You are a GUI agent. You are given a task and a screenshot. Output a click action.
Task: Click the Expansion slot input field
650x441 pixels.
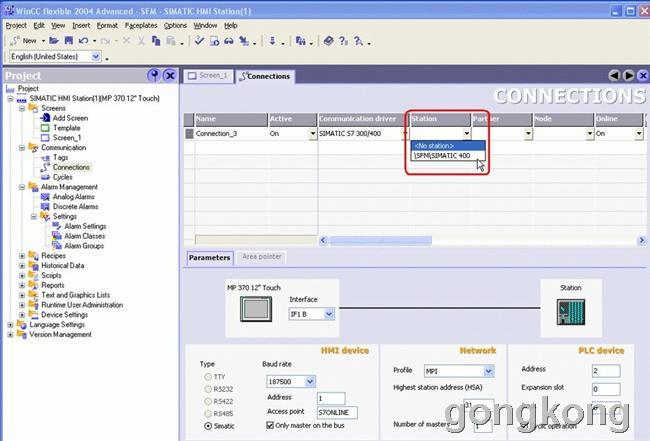pos(606,389)
